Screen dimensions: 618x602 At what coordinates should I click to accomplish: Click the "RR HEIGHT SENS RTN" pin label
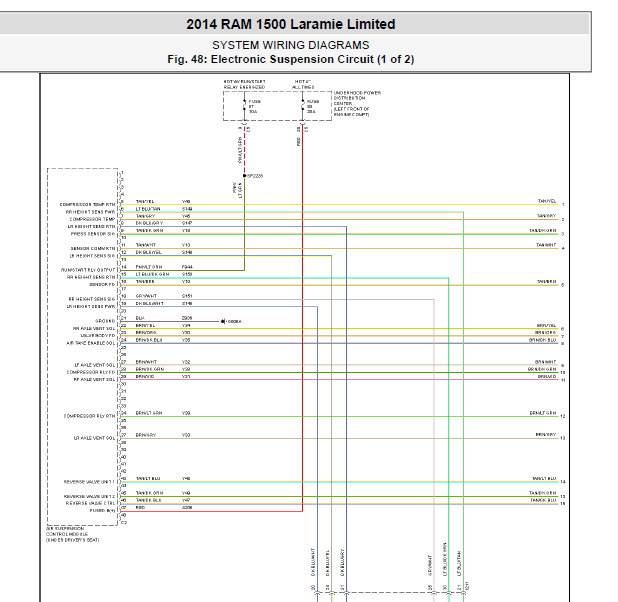(x=91, y=278)
